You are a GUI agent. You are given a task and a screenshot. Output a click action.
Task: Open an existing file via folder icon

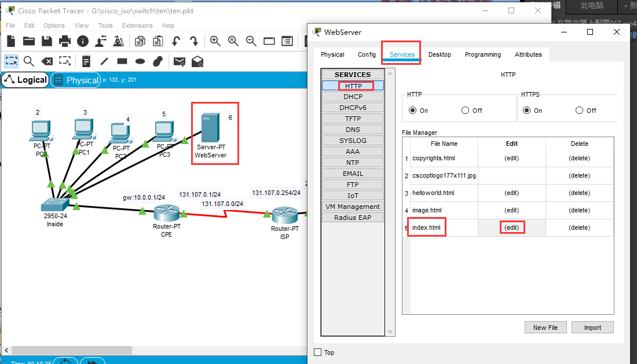pyautogui.click(x=29, y=41)
